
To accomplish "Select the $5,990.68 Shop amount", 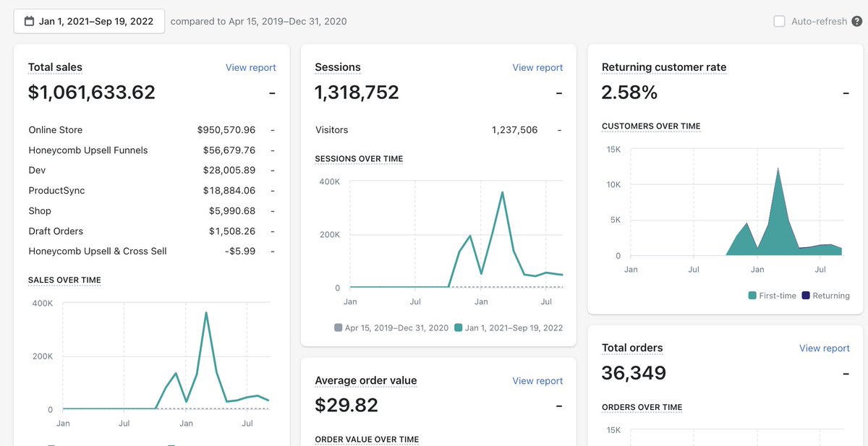I will (x=232, y=211).
